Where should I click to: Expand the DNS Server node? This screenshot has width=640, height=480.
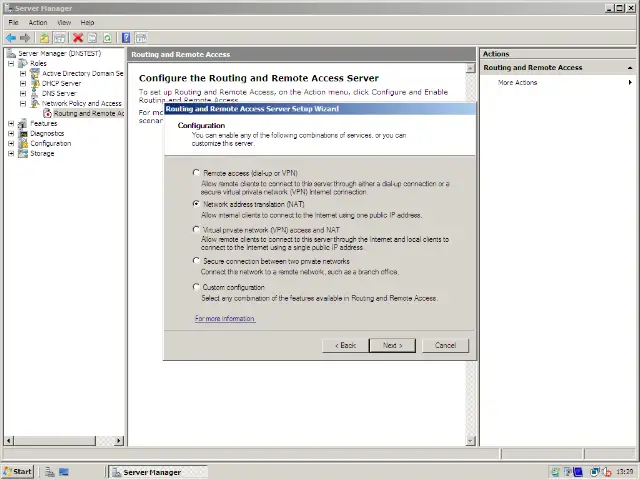(x=23, y=93)
